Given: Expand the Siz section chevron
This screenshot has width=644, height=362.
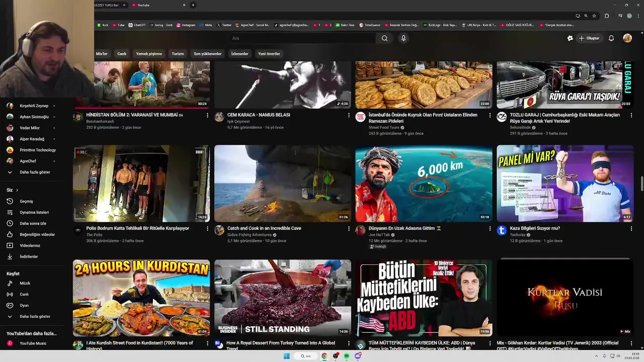Looking at the screenshot, I should pos(17,190).
